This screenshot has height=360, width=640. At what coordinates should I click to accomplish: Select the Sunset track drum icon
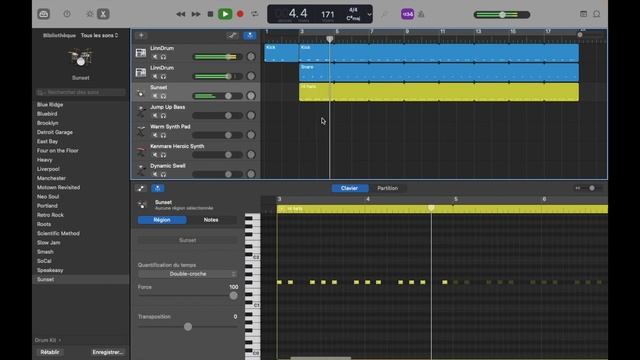pos(141,92)
